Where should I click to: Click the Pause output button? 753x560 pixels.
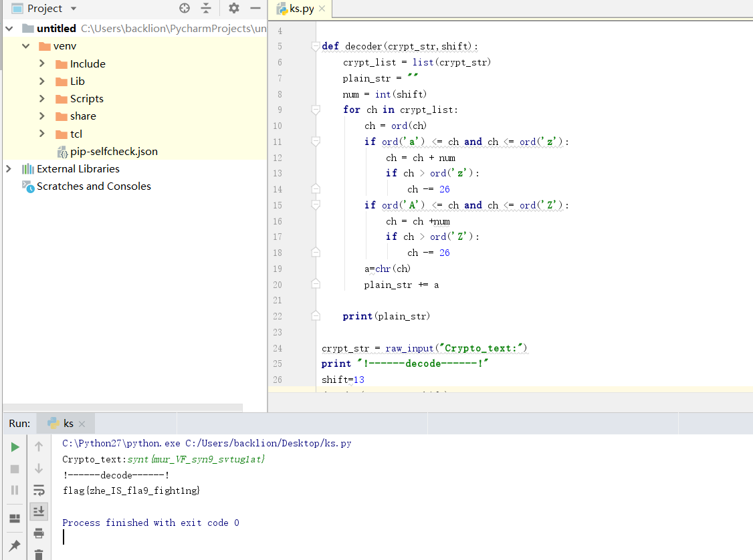(15, 490)
